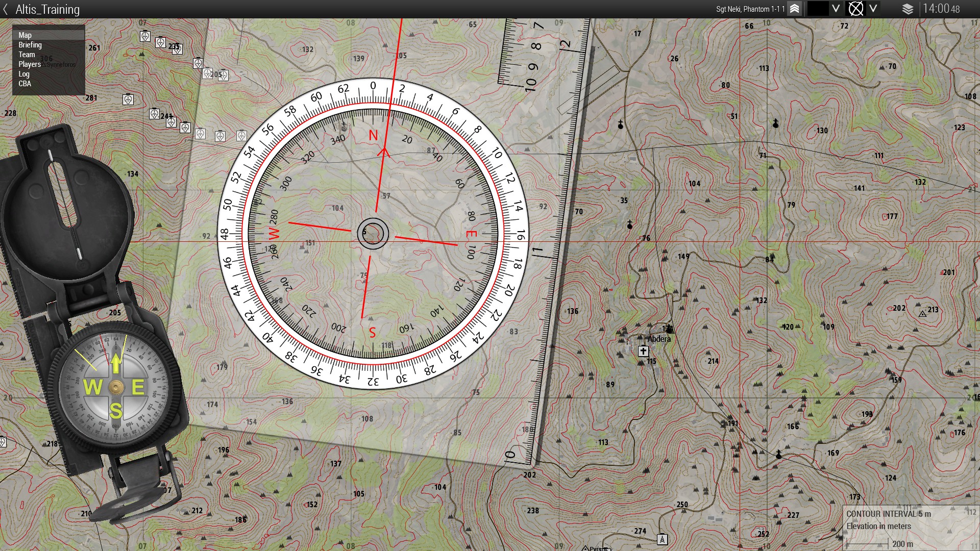Click the transmitter tower icon near 274
Viewport: 980px width, 551px height.
[662, 539]
